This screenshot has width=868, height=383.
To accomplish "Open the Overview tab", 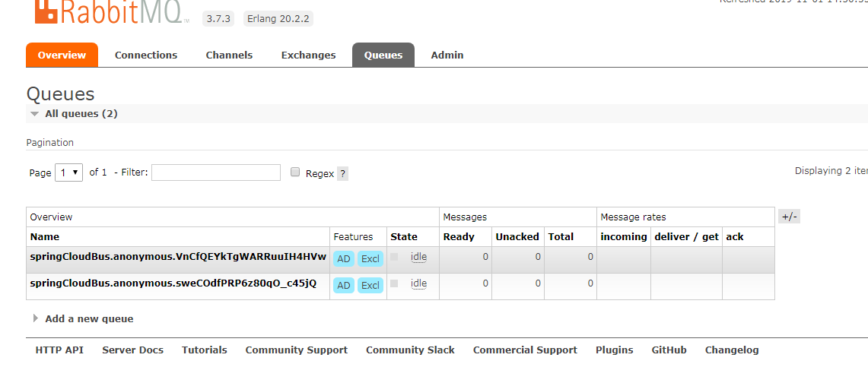I will [62, 55].
